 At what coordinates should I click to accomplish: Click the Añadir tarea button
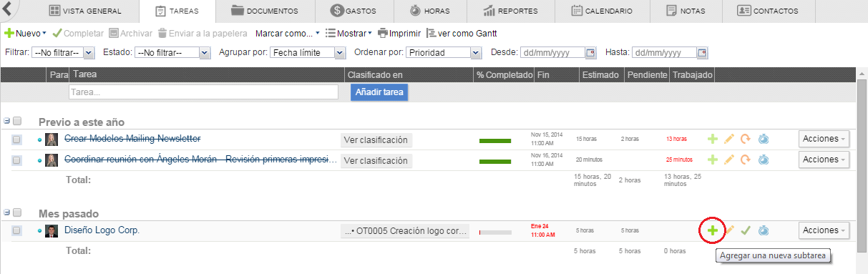coord(379,92)
